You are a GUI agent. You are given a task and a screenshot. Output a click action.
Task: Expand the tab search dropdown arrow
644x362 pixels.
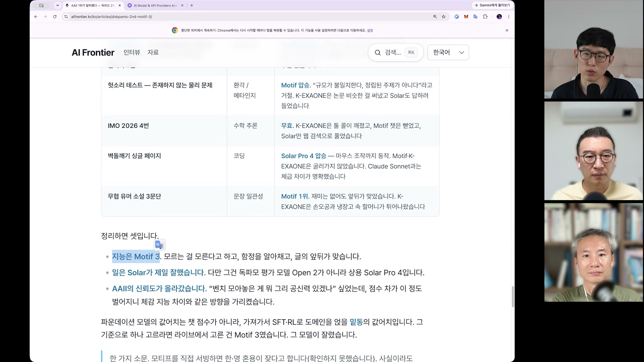(x=58, y=5)
